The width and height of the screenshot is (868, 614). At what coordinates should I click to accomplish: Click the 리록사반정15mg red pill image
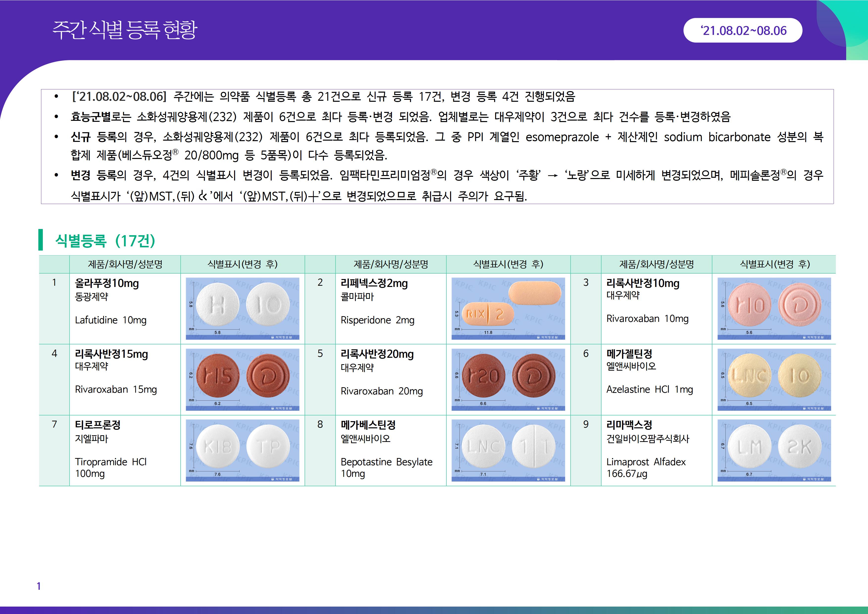tap(242, 379)
